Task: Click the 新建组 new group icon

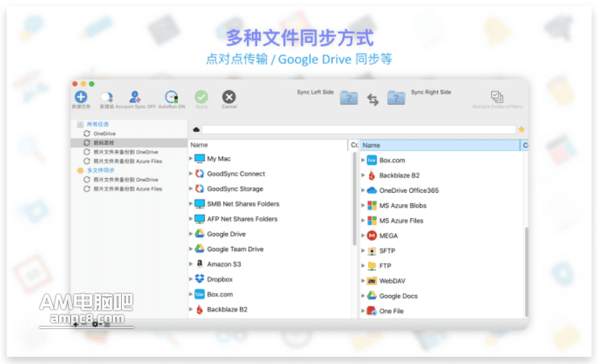Action: point(106,97)
